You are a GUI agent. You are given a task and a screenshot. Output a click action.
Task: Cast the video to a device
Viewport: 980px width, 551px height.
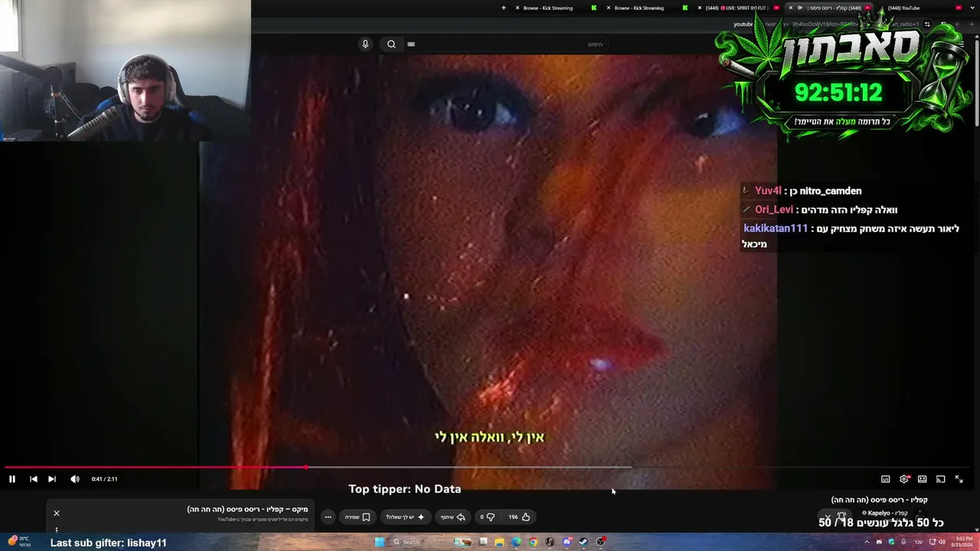pyautogui.click(x=941, y=479)
